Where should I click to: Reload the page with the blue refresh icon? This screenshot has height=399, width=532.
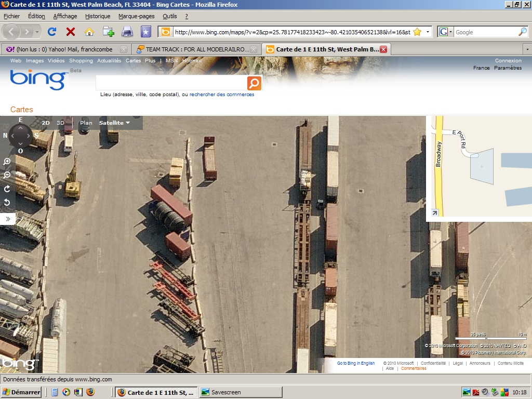tap(52, 32)
